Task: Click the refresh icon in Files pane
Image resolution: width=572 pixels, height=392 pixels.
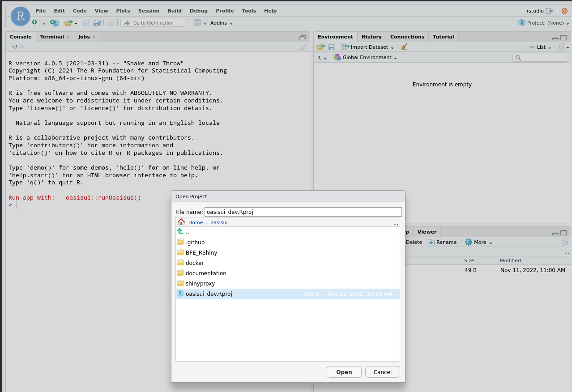Action: coord(565,242)
